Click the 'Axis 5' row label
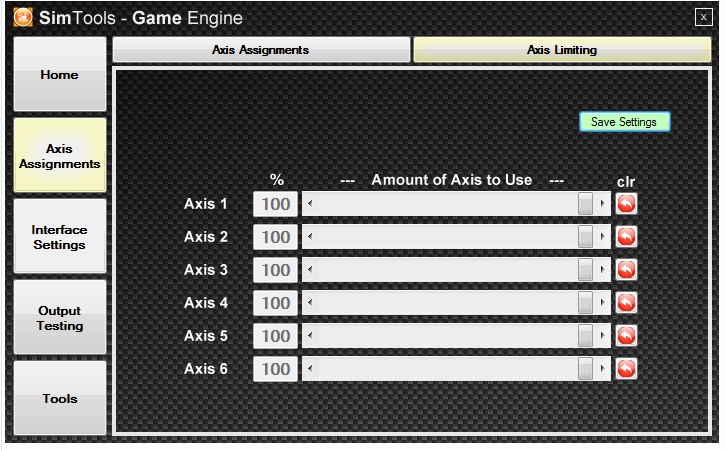Screen dimensions: 726x450 tap(206, 336)
